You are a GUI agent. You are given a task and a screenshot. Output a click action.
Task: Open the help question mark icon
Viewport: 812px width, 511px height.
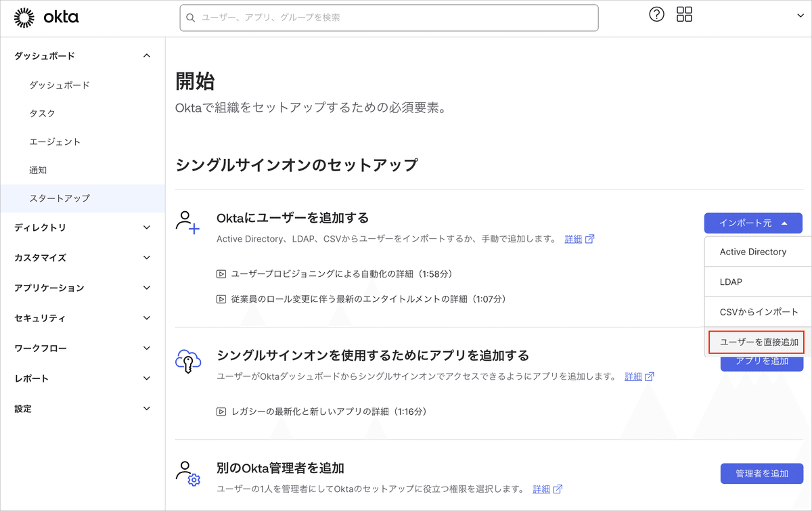(x=656, y=14)
